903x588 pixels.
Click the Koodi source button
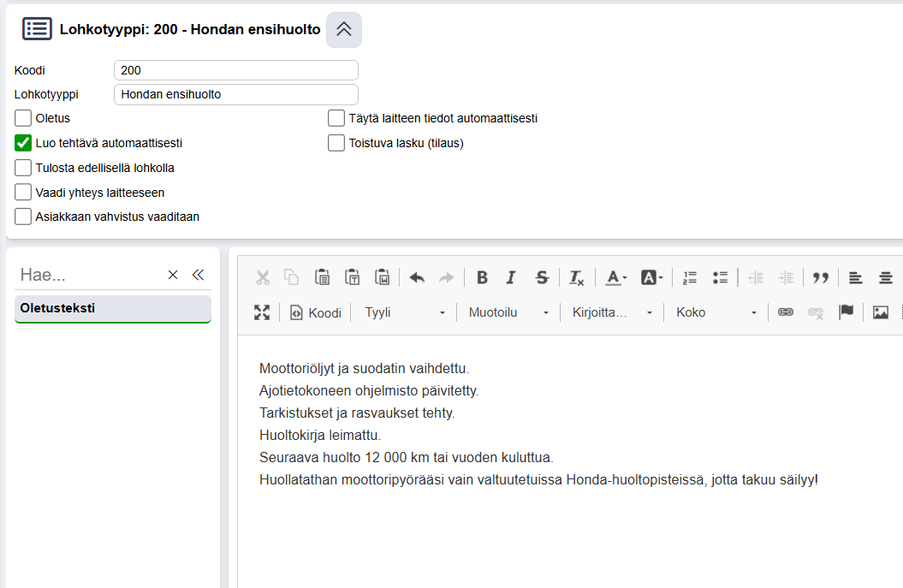pyautogui.click(x=316, y=312)
